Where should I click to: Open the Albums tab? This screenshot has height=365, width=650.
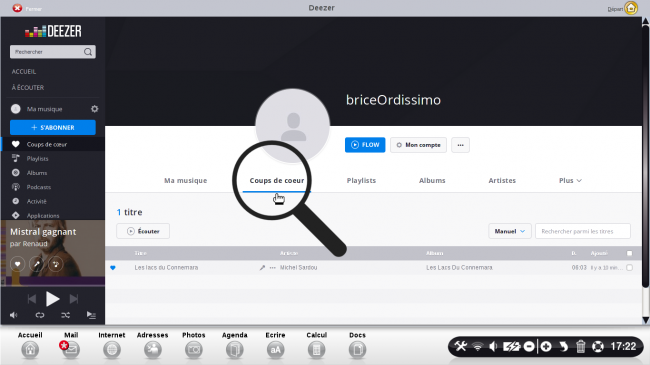coord(432,180)
